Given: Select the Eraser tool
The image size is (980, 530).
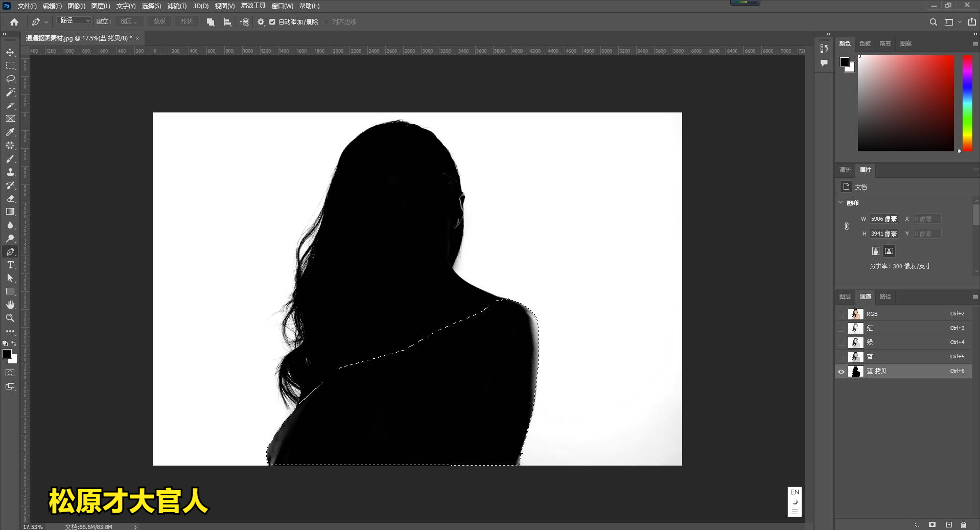Looking at the screenshot, I should tap(10, 198).
